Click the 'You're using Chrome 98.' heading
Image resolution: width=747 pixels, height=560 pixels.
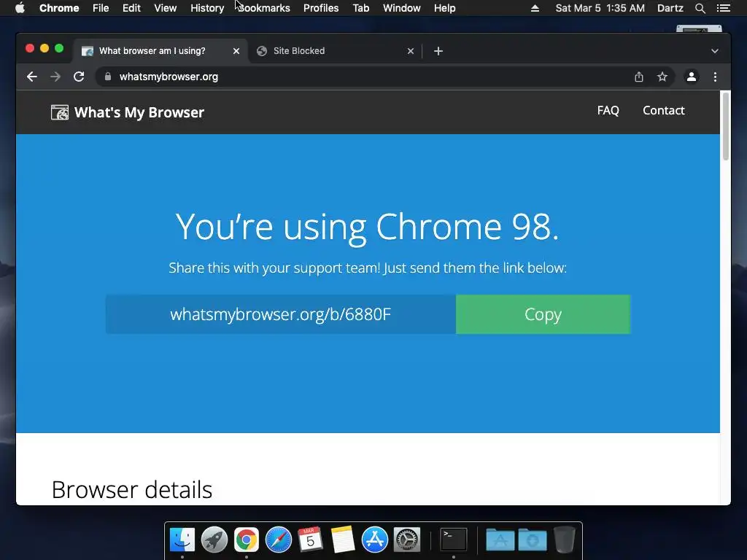coord(368,226)
